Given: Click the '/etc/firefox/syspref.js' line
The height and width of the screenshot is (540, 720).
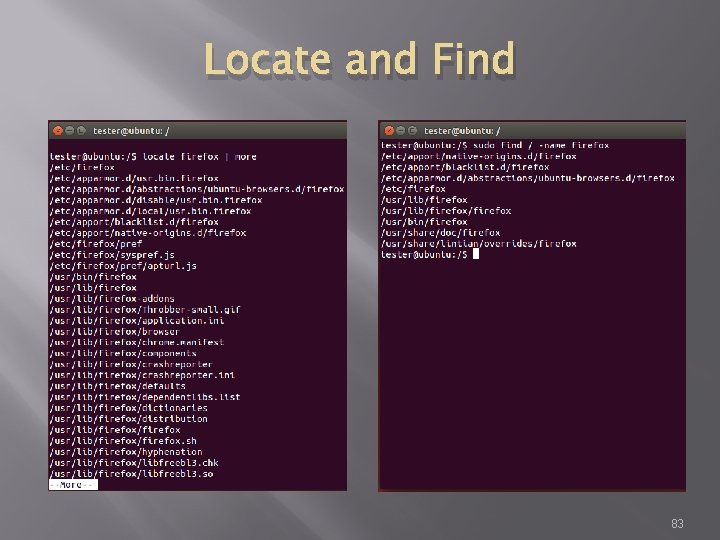Looking at the screenshot, I should point(112,255).
